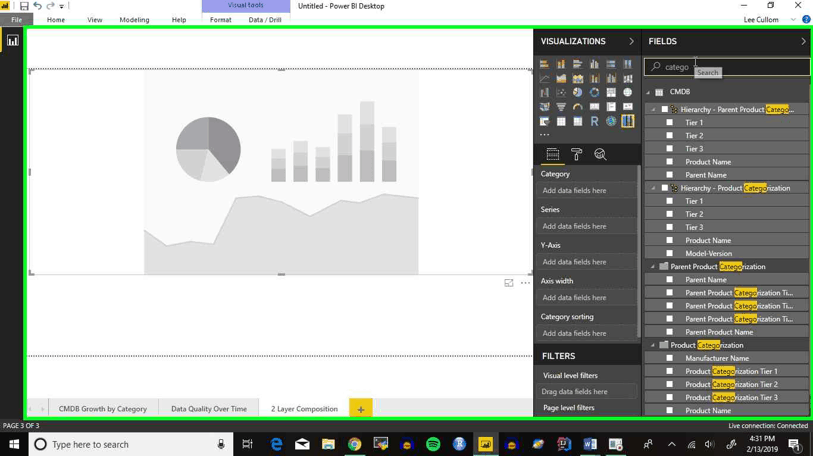The width and height of the screenshot is (815, 458).
Task: Select the Line chart visual
Action: pyautogui.click(x=544, y=79)
